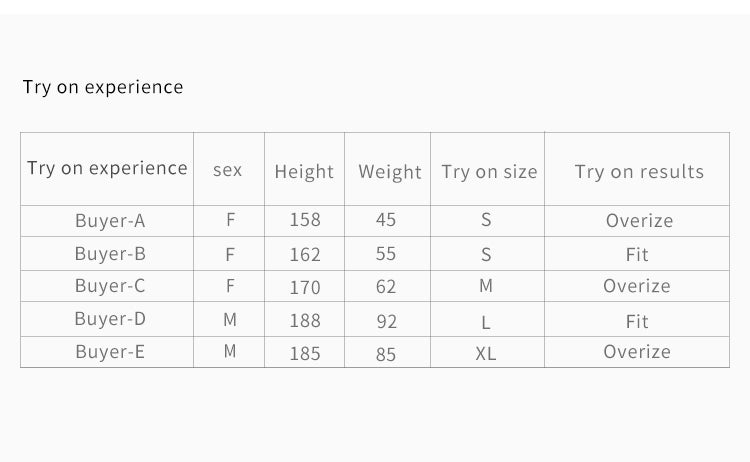This screenshot has width=750, height=462.
Task: Click the Buyer-E row label
Action: [110, 352]
